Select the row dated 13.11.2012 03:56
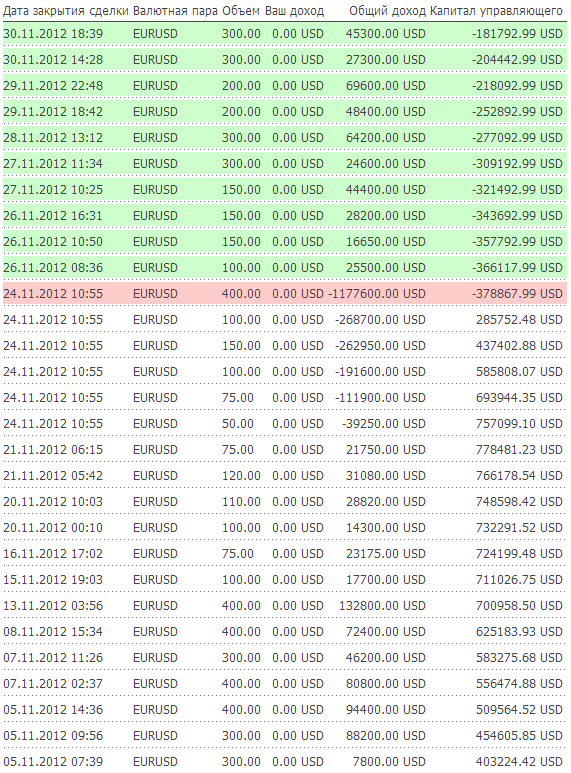The image size is (571, 773). [x=285, y=606]
